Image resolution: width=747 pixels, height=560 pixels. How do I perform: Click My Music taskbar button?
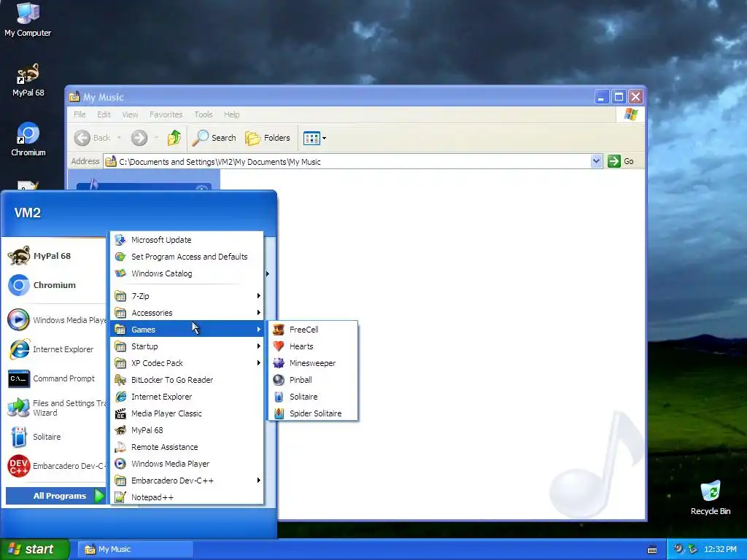click(x=135, y=549)
